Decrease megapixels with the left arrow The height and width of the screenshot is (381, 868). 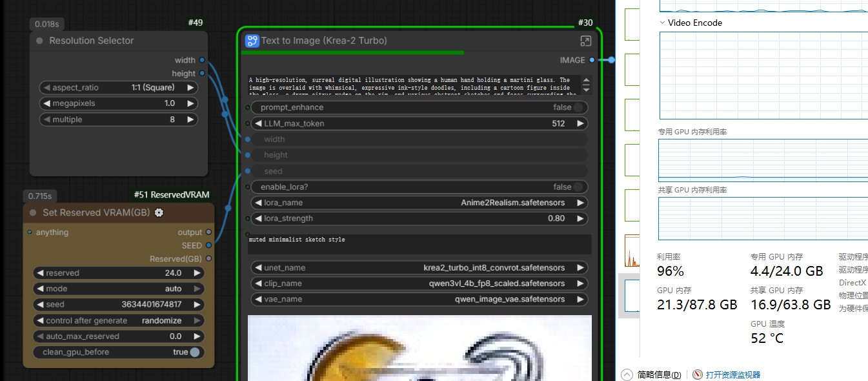pos(46,103)
